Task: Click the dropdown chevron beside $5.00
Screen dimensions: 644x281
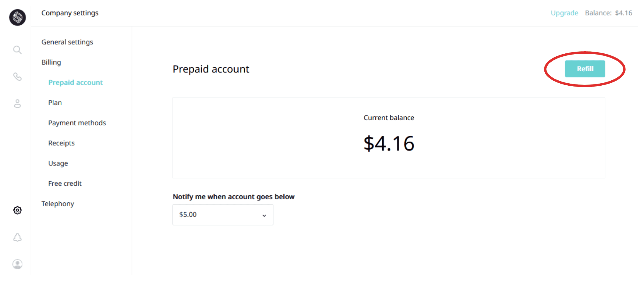Action: 264,216
